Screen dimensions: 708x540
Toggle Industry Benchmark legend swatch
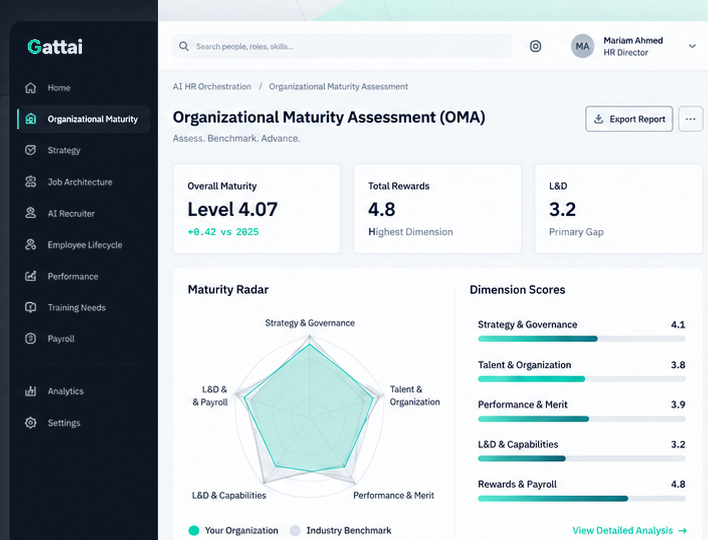click(295, 531)
